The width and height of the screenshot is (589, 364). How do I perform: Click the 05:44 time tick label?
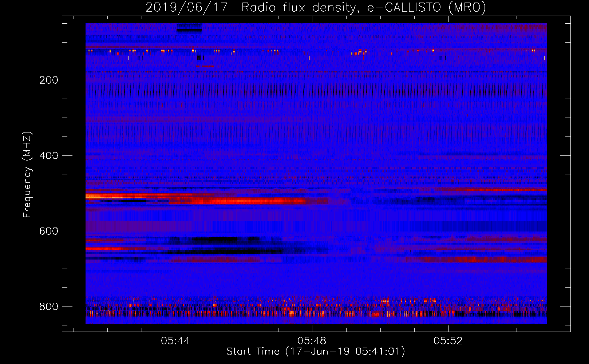click(175, 341)
